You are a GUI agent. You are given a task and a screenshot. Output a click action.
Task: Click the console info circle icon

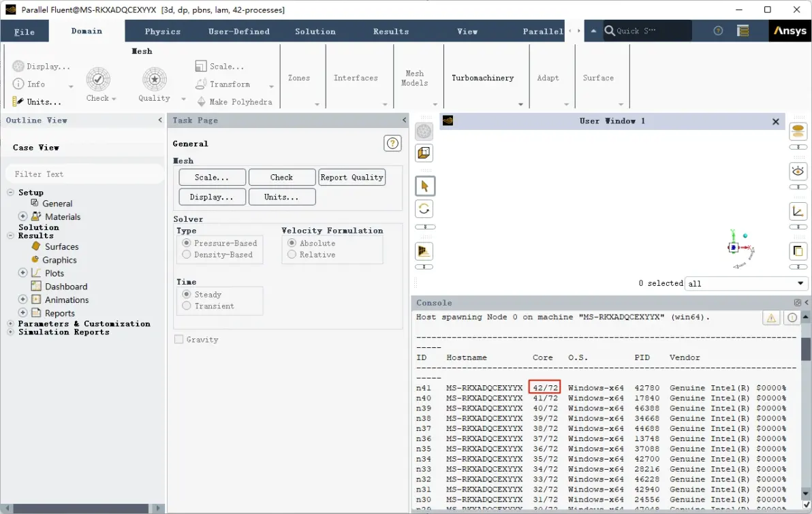[x=792, y=319]
